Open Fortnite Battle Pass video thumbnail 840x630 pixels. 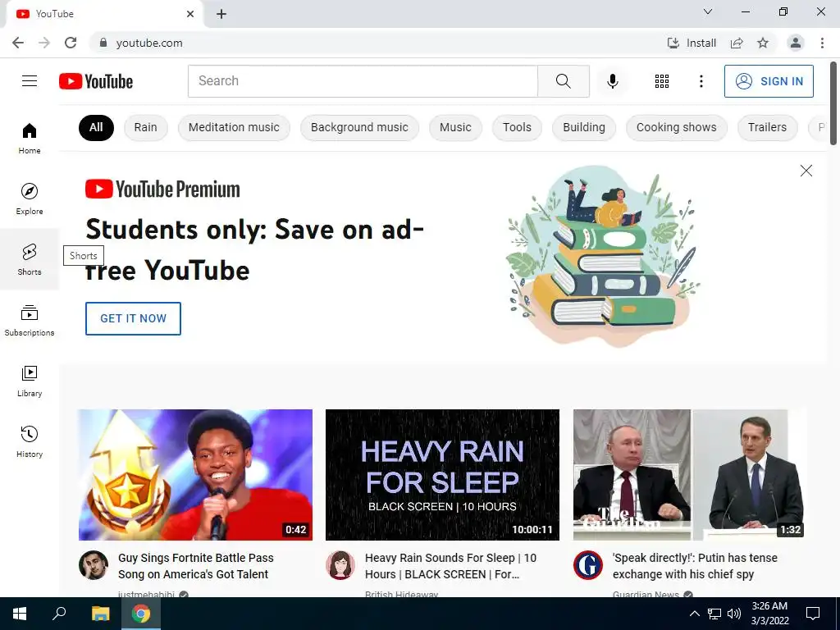[195, 475]
